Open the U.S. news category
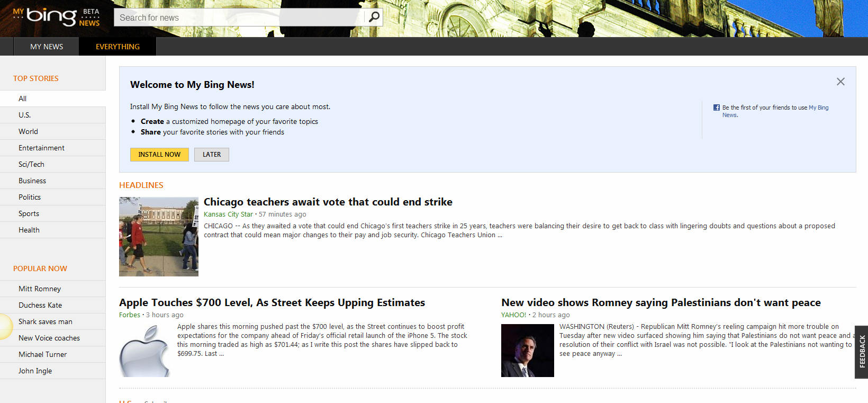The width and height of the screenshot is (868, 403). (53, 115)
